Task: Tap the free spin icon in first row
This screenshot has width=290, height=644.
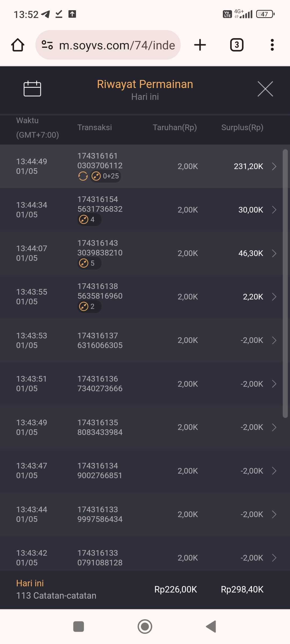Action: (x=83, y=176)
